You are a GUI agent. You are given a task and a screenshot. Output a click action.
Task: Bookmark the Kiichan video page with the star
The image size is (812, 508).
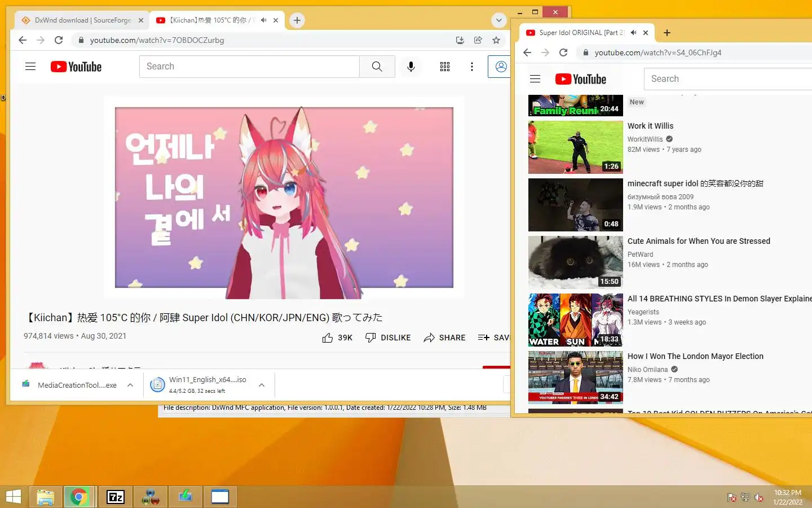[x=496, y=40]
